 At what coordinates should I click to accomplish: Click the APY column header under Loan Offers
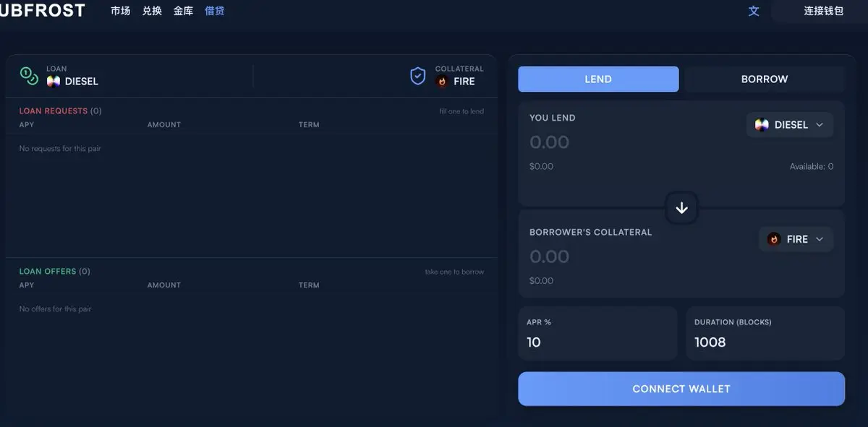point(27,285)
